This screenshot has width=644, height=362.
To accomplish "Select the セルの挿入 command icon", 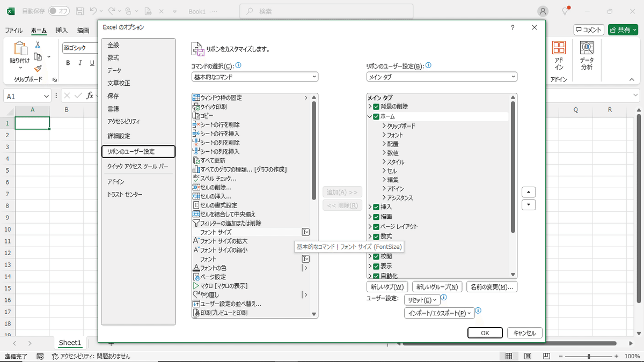I will click(x=196, y=196).
